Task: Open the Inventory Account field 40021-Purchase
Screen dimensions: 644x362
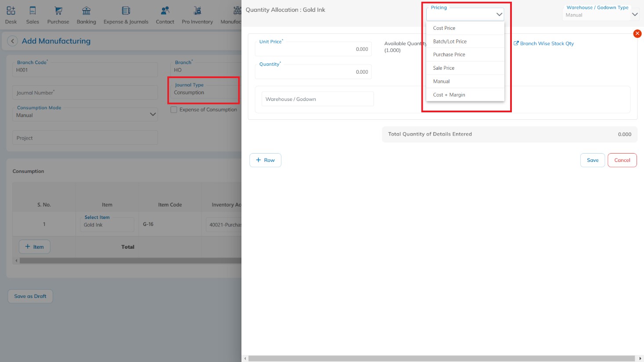Action: (224, 225)
